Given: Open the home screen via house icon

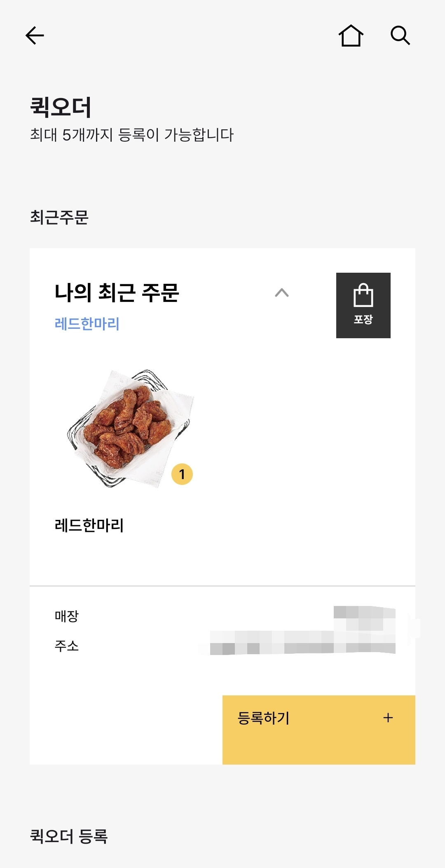Looking at the screenshot, I should (351, 35).
